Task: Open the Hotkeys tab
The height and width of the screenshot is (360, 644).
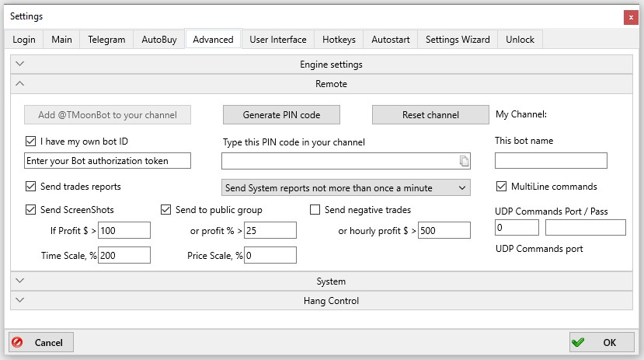Action: [x=339, y=40]
